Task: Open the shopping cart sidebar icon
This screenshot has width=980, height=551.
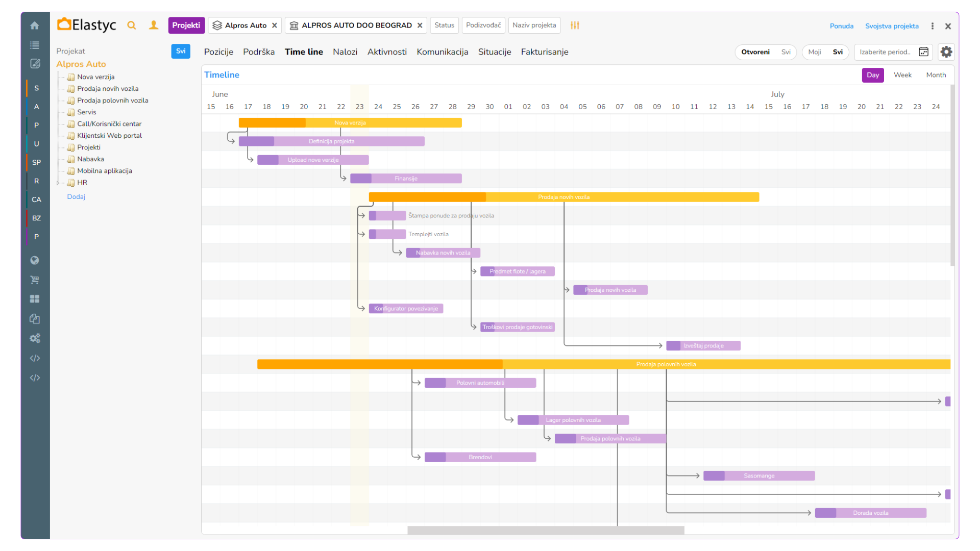Action: pyautogui.click(x=34, y=280)
